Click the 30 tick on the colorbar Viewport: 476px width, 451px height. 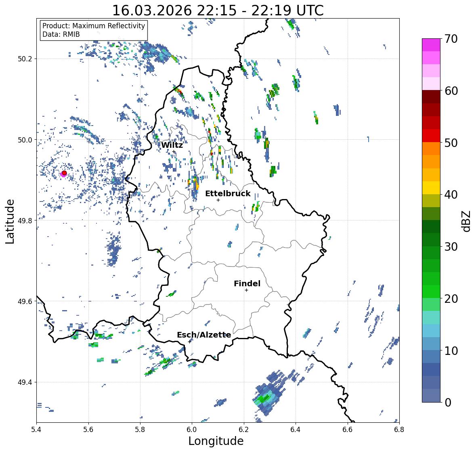point(451,246)
